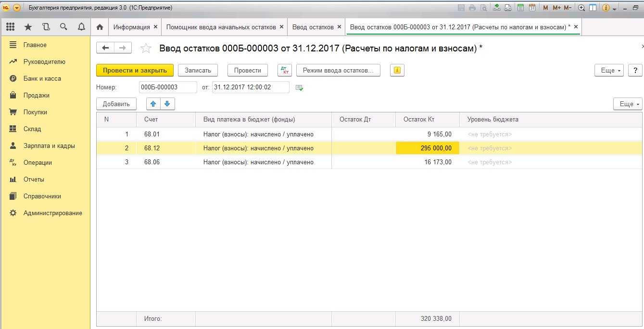Select the highlighted cell 295 000,00
Screen dimensions: 644x329
tap(428, 148)
